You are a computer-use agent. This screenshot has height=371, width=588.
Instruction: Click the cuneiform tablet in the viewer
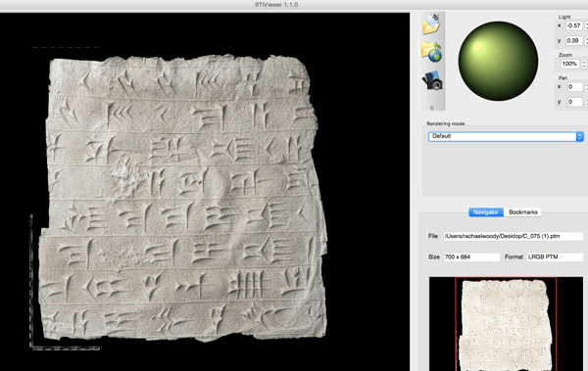coord(183,198)
